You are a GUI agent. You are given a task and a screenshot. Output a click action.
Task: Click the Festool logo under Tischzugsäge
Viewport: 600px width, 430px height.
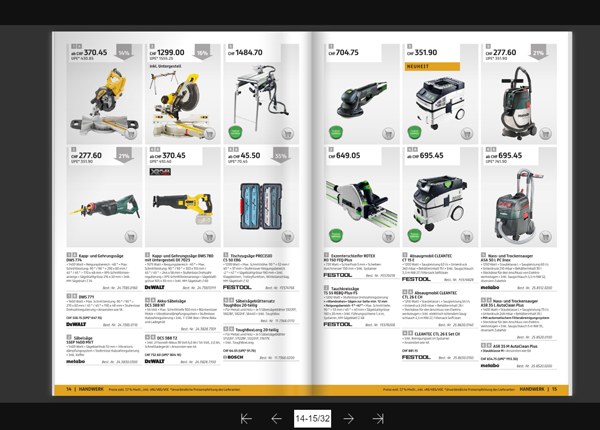coord(237,287)
